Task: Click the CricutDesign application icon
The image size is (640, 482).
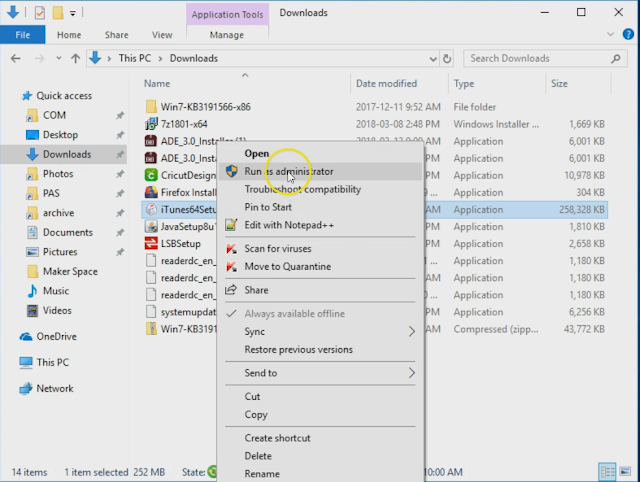Action: 151,175
